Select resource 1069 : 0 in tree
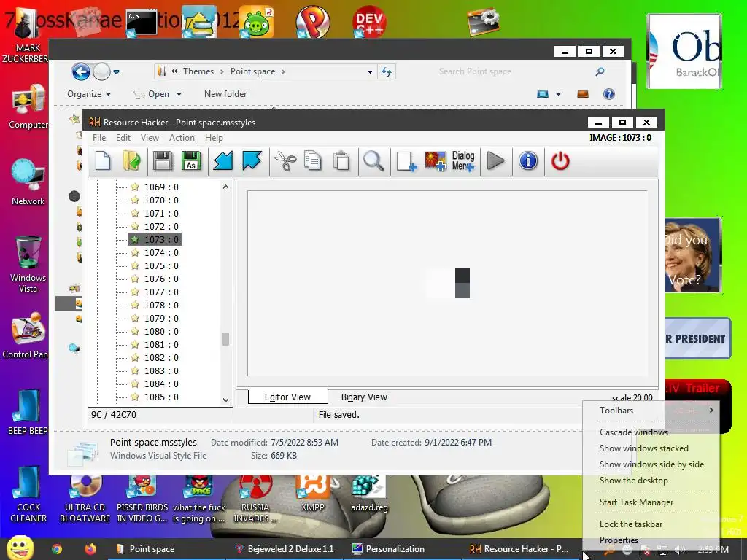The image size is (747, 560). (161, 187)
